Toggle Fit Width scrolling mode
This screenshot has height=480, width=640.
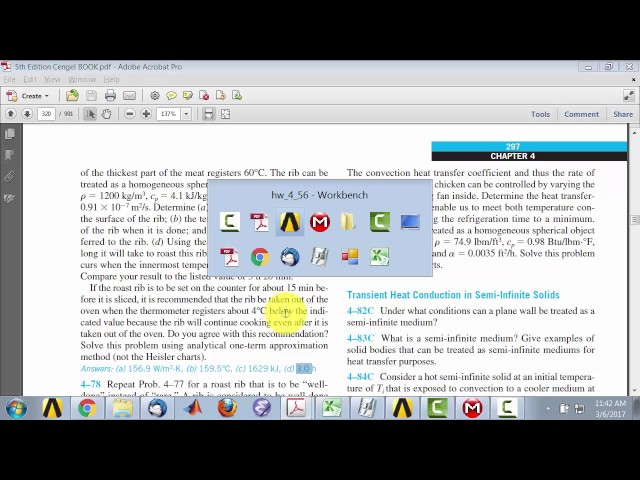point(209,114)
